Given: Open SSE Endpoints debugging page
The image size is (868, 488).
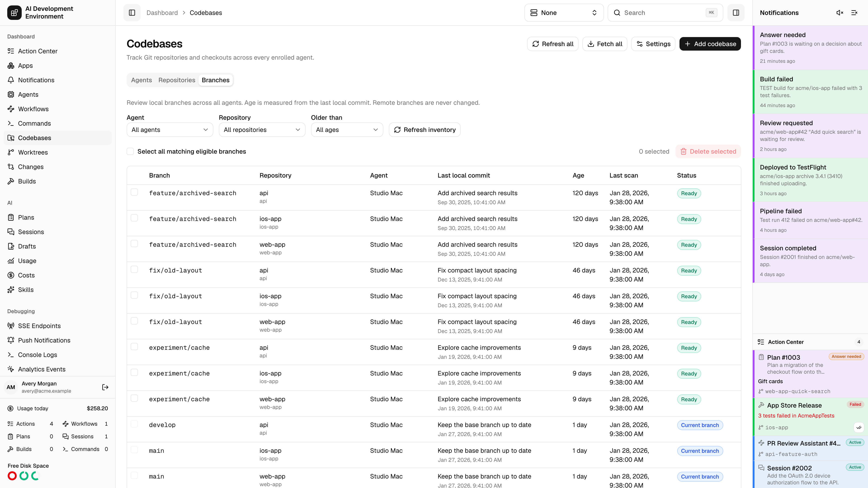Looking at the screenshot, I should 58,326.
